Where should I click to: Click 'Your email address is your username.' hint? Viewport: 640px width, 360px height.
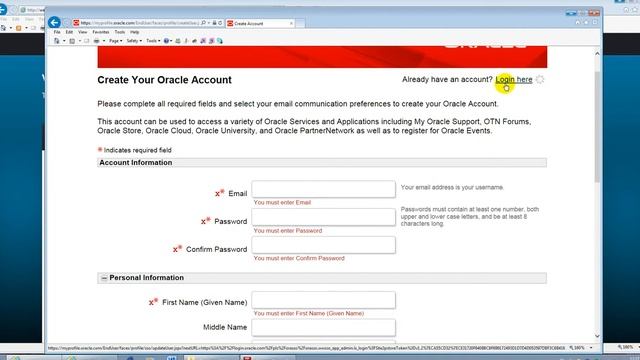pos(452,187)
